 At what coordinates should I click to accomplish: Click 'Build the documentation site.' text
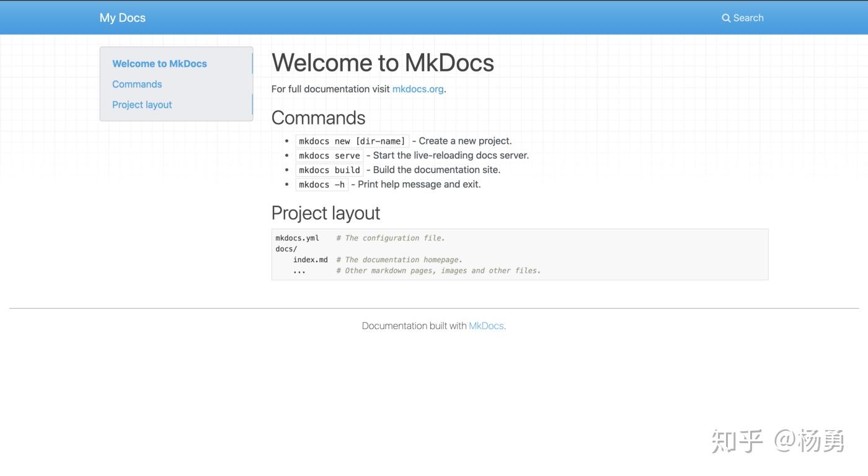pyautogui.click(x=436, y=170)
